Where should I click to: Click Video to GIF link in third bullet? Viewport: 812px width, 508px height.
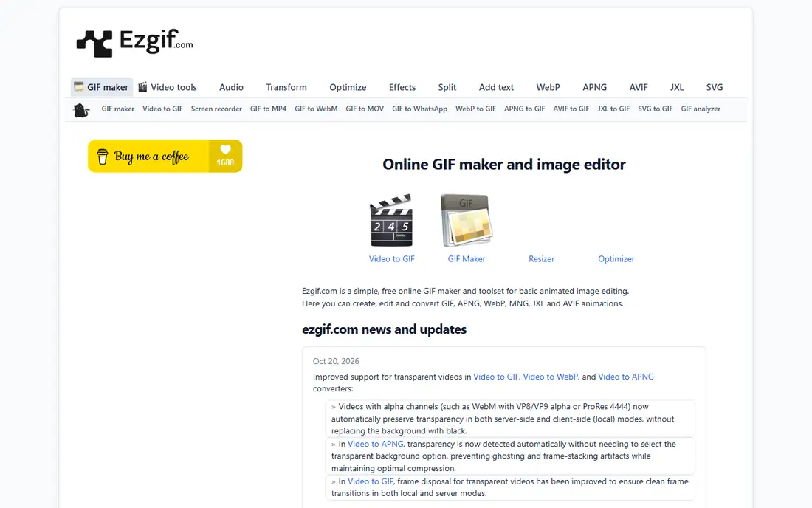tap(371, 481)
